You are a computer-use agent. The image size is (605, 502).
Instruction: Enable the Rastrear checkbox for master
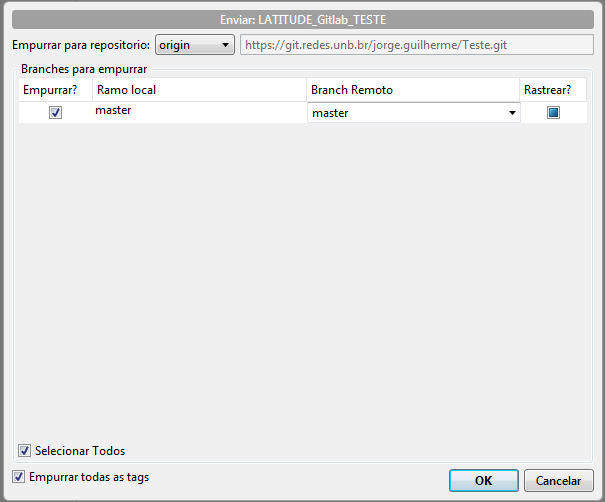[553, 113]
